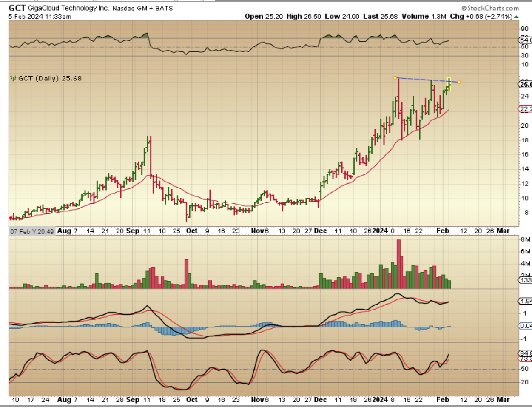
Task: Click the red stochastic signal tag 73.3
Action: (525, 359)
